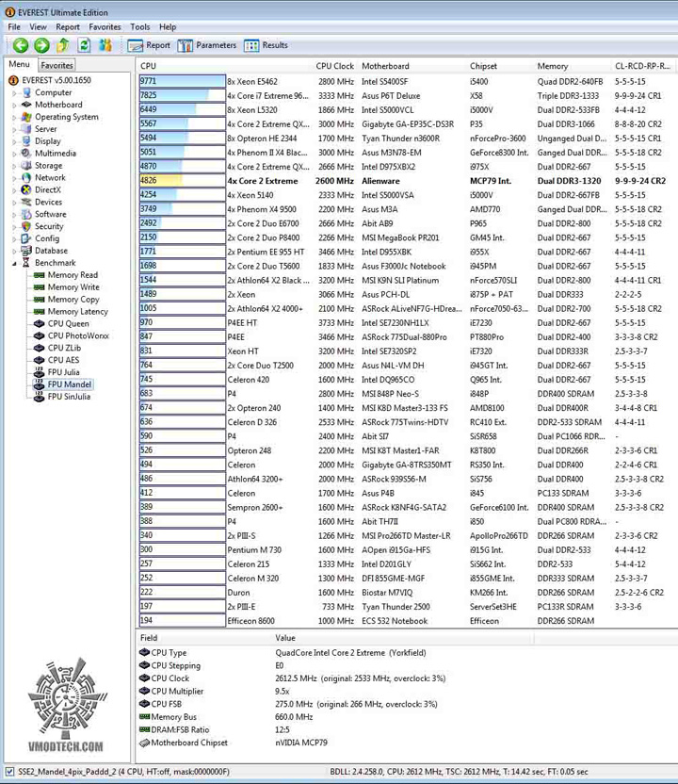Select the Config tree icon
Screen dimensions: 678x784
tap(26, 238)
